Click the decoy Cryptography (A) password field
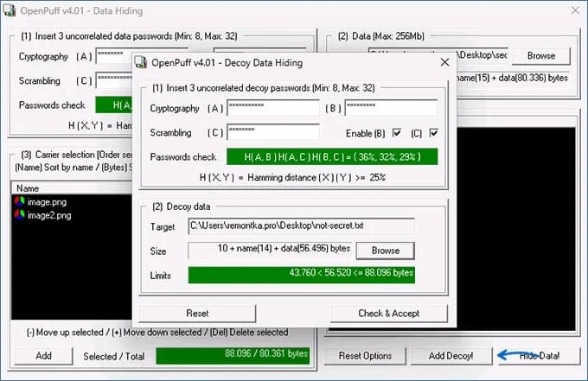The image size is (588, 381). [273, 108]
